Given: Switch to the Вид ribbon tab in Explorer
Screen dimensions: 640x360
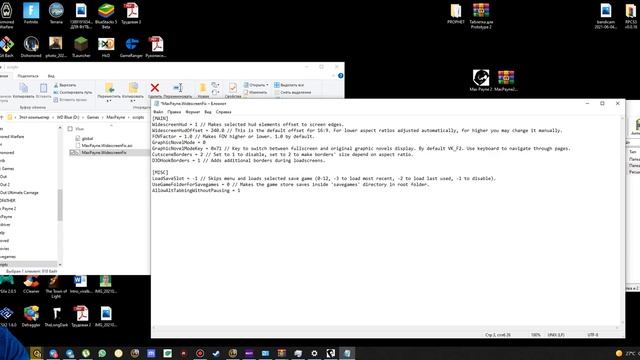Looking at the screenshot, I should (51, 76).
